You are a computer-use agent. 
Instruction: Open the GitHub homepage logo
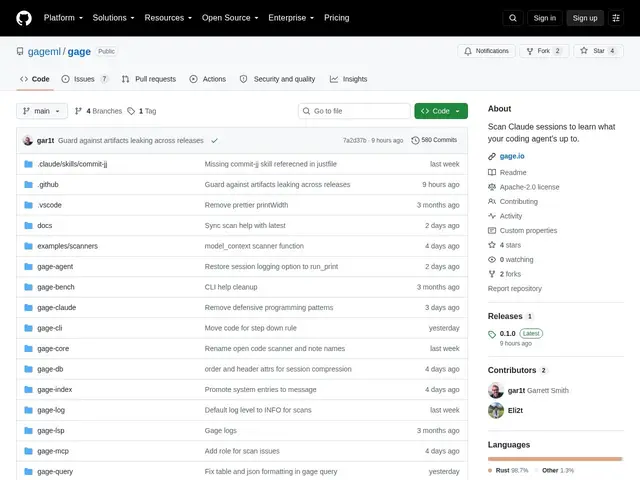click(24, 18)
